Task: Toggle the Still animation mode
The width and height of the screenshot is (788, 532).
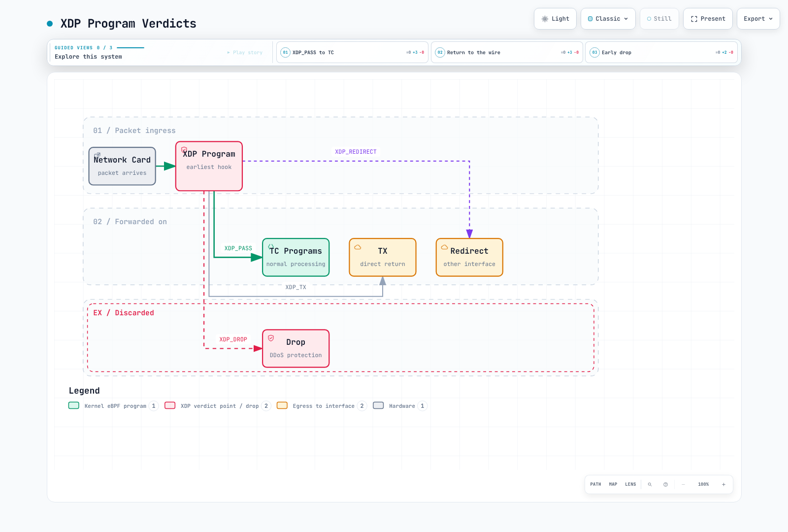Action: (659, 19)
